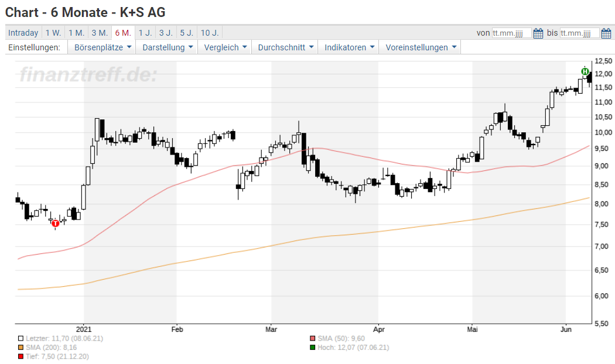This screenshot has height=364, width=615.
Task: Click the 'Chart - 6 Monate - K+S AG' heading
Action: pos(85,12)
